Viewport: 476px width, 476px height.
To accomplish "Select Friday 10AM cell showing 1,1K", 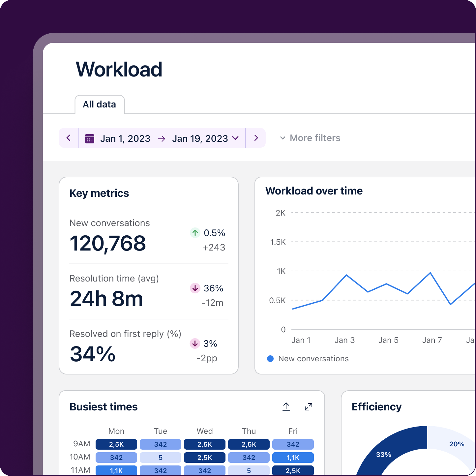I will (x=293, y=458).
